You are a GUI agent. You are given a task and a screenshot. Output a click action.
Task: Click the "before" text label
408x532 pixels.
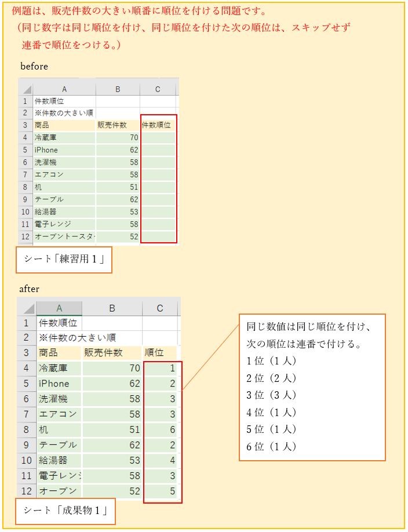(34, 66)
